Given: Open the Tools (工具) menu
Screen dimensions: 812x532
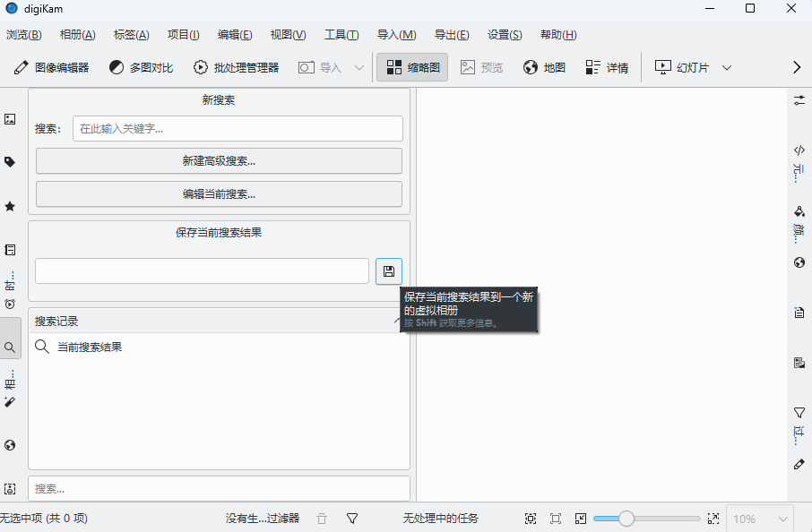Looking at the screenshot, I should (x=341, y=35).
